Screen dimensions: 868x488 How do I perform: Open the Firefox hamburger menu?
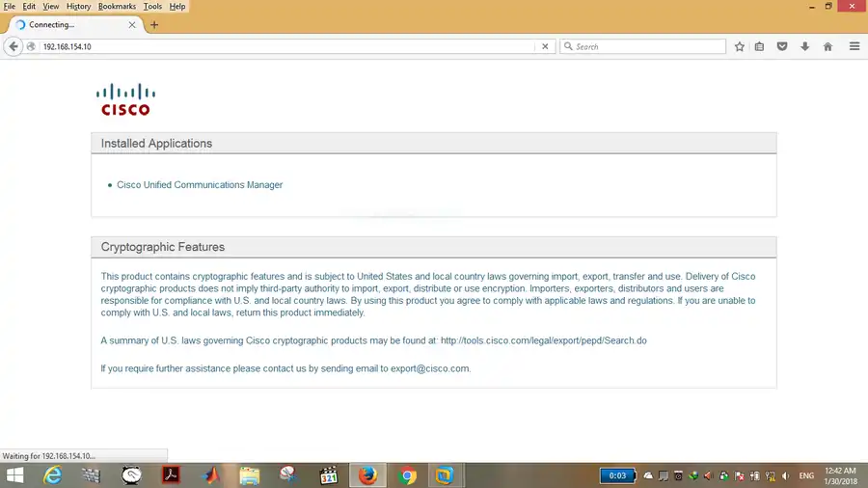(854, 46)
